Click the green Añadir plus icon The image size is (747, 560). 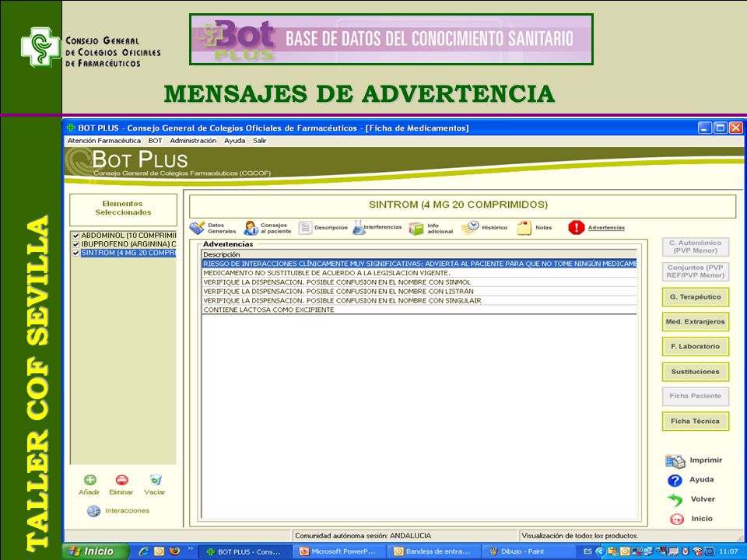(89, 480)
